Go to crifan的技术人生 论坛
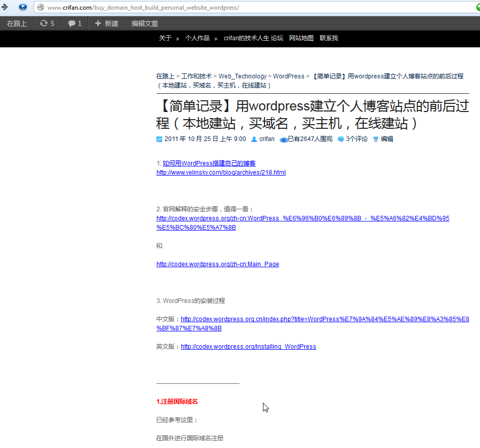The image size is (480, 448). click(x=253, y=38)
